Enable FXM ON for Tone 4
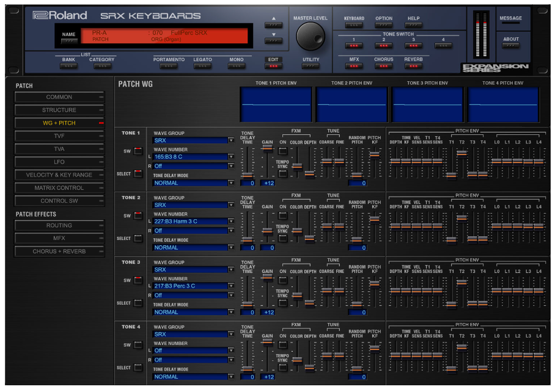This screenshot has width=558, height=392. point(283,345)
